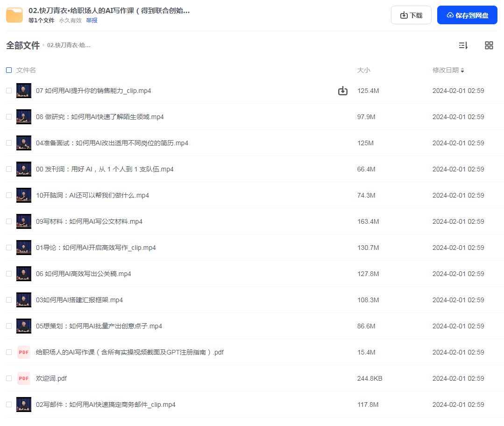Tick checkbox beside 10开脑洞 file
The width and height of the screenshot is (504, 426).
click(9, 195)
